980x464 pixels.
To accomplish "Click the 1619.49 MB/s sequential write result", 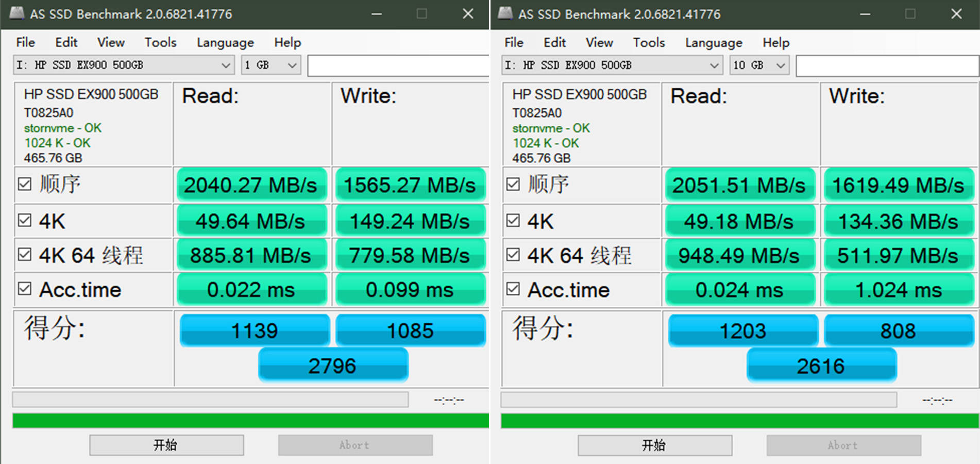I will 899,185.
